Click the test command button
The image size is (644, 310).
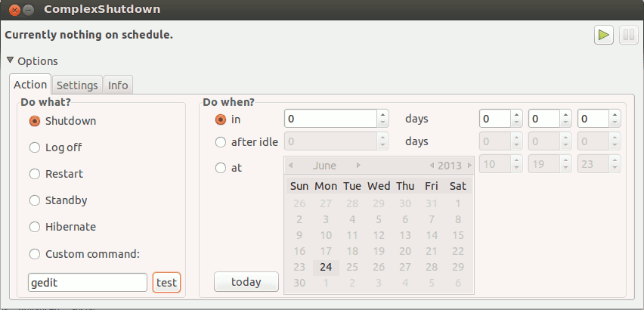tap(166, 283)
